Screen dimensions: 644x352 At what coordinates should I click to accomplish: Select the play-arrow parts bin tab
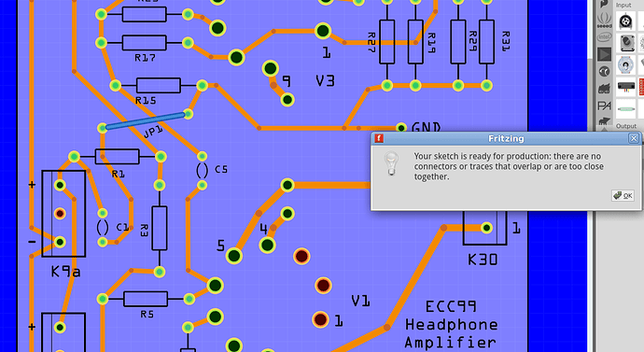604,54
